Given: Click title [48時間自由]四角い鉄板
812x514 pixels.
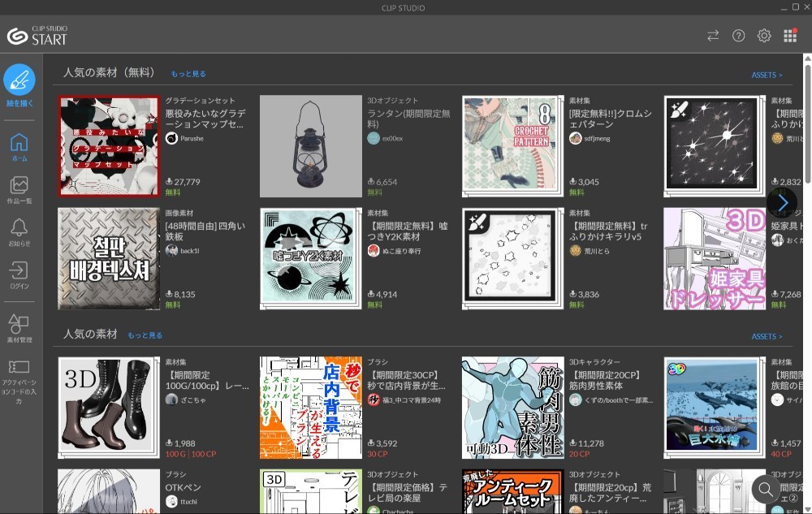Looking at the screenshot, I should click(x=205, y=231).
